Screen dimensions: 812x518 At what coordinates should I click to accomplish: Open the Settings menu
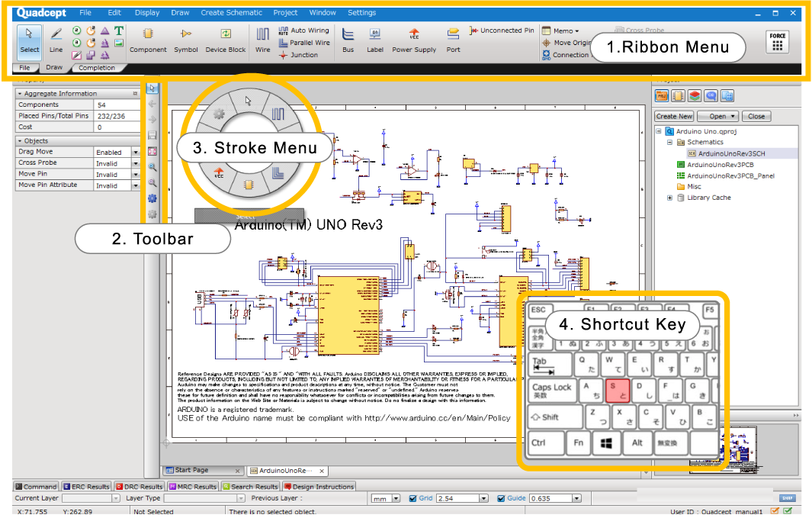[362, 12]
